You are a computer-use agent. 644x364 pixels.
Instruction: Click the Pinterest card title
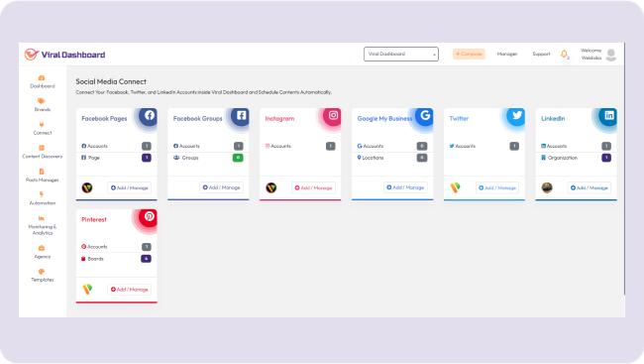[94, 219]
